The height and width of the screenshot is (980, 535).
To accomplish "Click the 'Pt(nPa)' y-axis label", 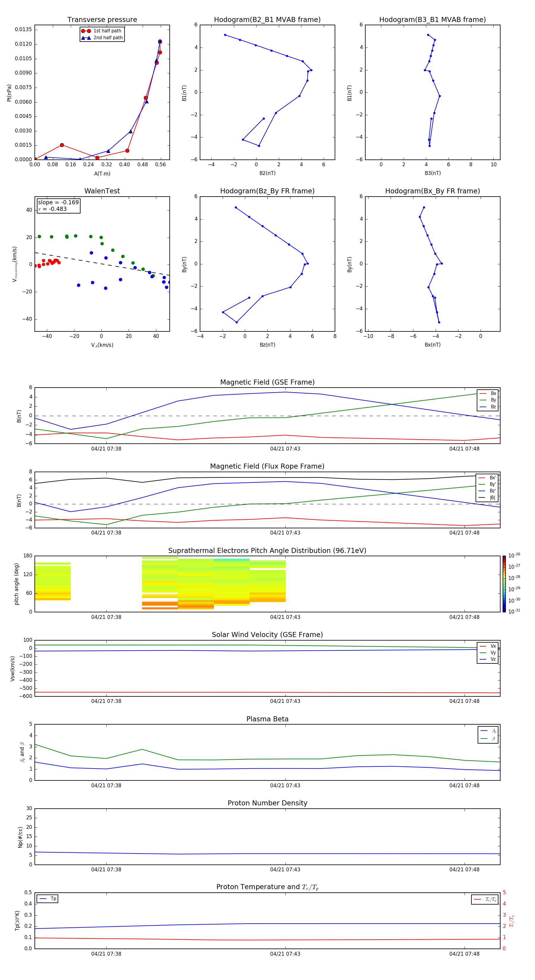I will 9,92.
